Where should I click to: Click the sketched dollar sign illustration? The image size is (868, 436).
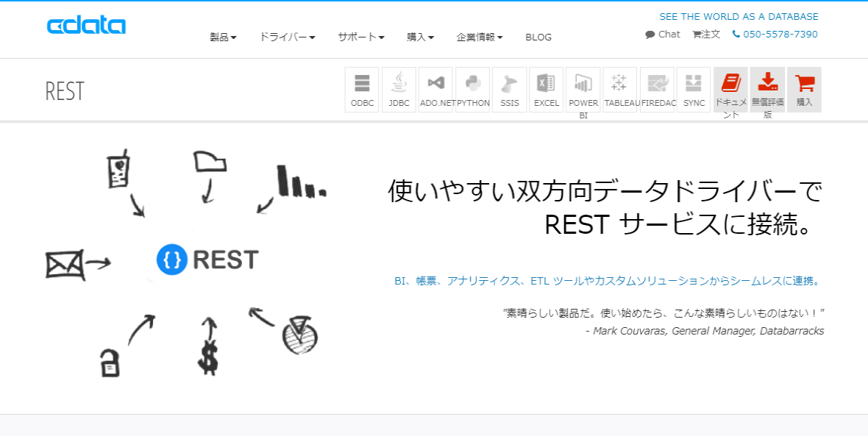(208, 358)
